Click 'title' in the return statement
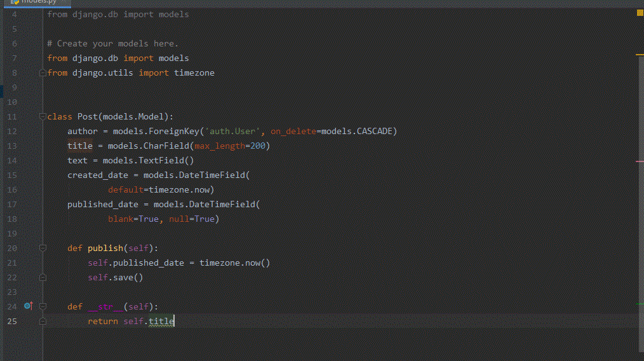This screenshot has height=361, width=644. coord(161,321)
